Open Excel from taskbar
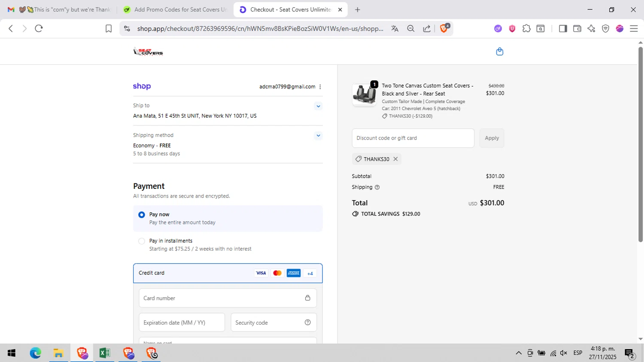 tap(104, 353)
